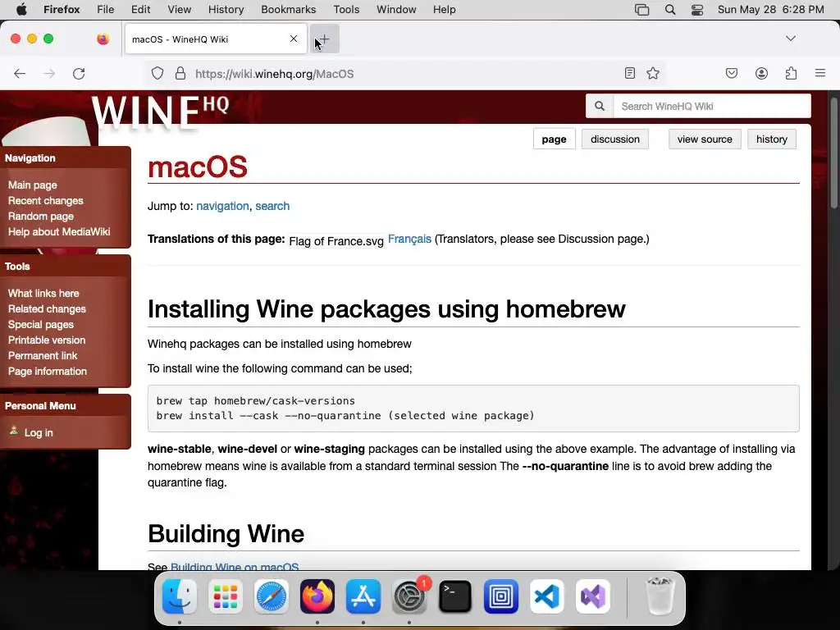Open Page information link
This screenshot has height=630, width=840.
click(x=47, y=371)
